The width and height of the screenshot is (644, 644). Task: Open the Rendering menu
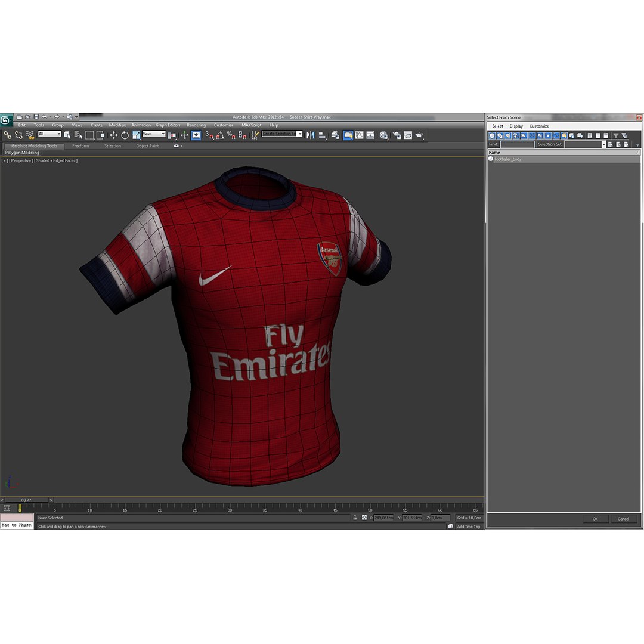click(196, 125)
